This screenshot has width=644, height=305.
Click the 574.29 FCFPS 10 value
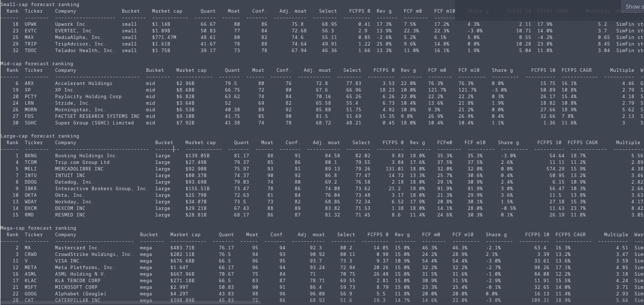click(556, 169)
